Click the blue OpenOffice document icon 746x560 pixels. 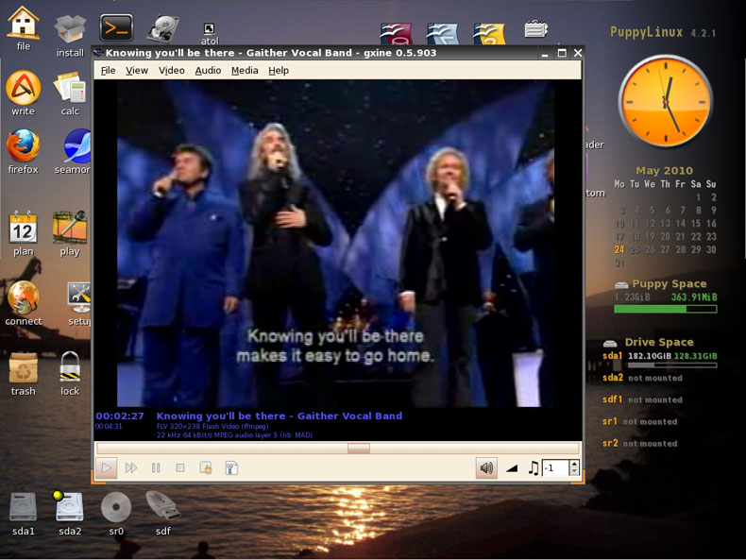(x=443, y=33)
